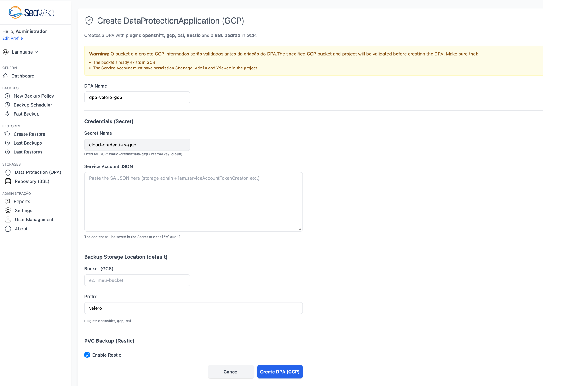This screenshot has height=386, width=588.
Task: Click the Reports sidebar icon
Action: (x=7, y=201)
